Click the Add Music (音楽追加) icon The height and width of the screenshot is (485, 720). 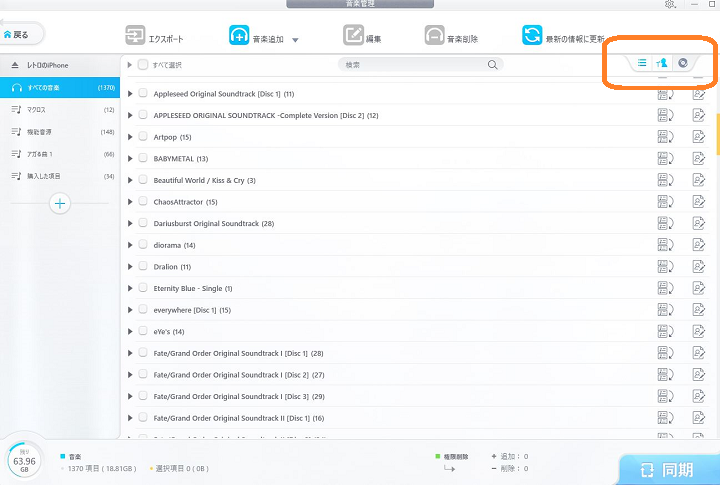click(239, 35)
